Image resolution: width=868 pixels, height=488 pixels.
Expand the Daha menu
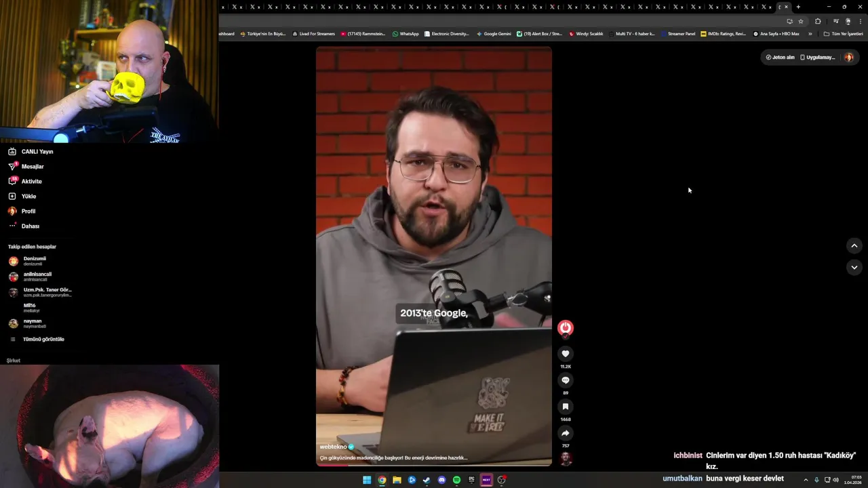click(24, 226)
